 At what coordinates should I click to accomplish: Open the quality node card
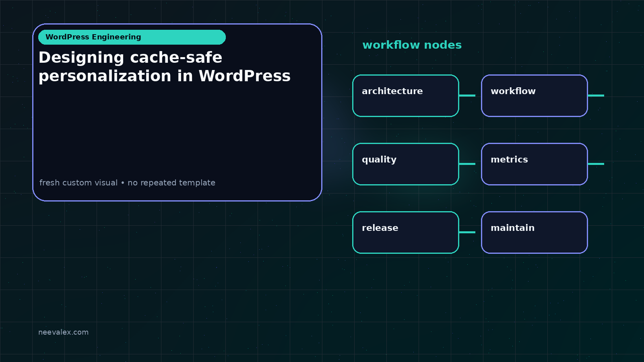point(406,164)
